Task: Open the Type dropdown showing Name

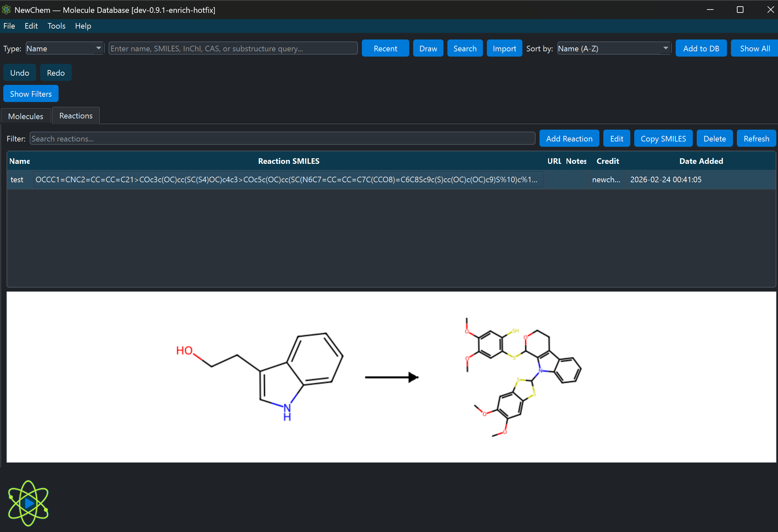Action: point(64,48)
